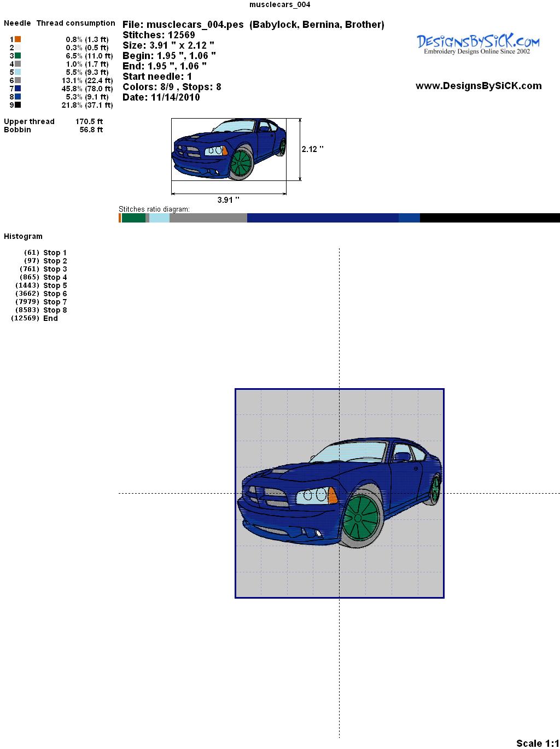Image resolution: width=560 pixels, height=749 pixels.
Task: Select the End entry in histogram
Action: pos(50,318)
